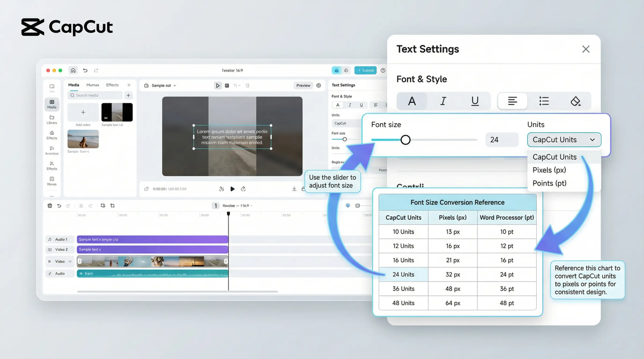Click loop icon right of play button

(243, 189)
